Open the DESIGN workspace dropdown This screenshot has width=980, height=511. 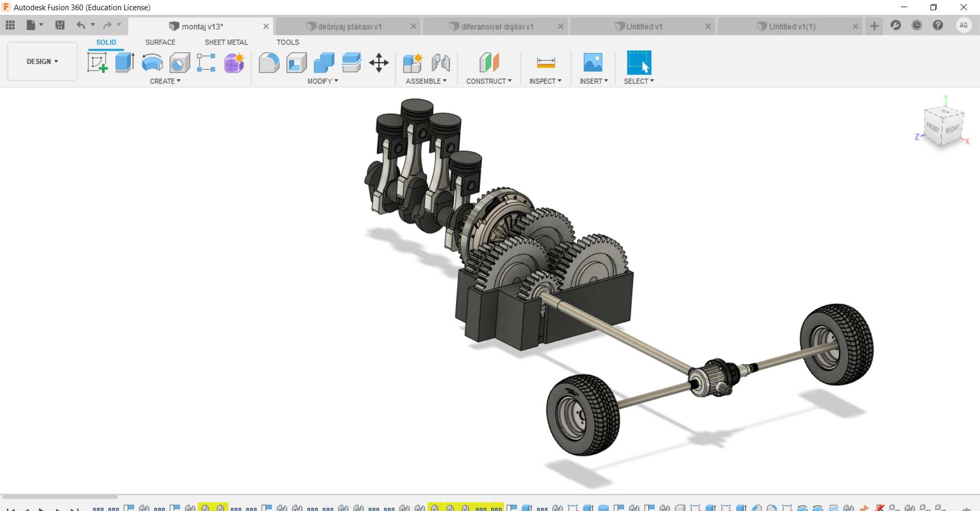pos(42,61)
